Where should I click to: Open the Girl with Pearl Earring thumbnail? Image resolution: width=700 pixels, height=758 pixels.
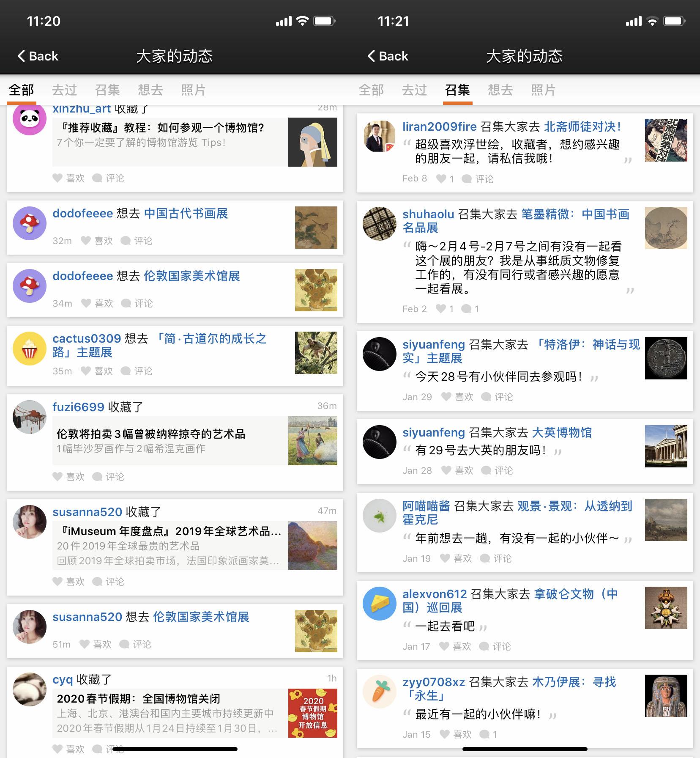click(x=313, y=142)
